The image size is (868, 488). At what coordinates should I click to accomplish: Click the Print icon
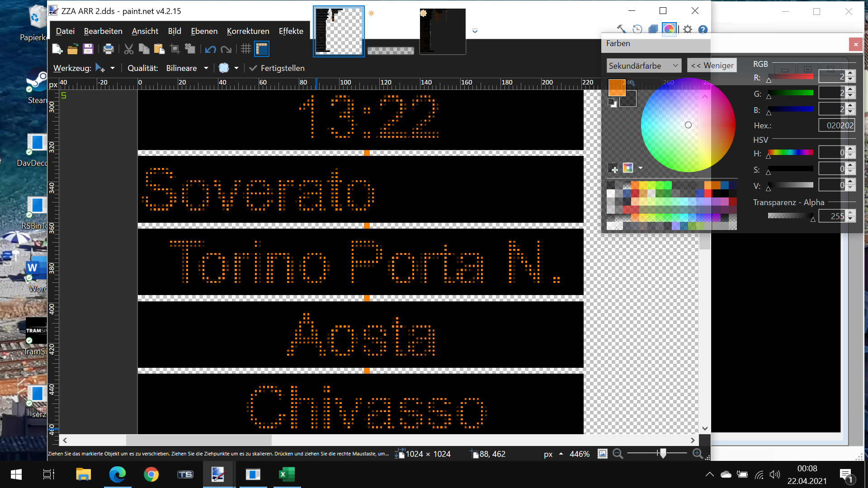coord(108,49)
